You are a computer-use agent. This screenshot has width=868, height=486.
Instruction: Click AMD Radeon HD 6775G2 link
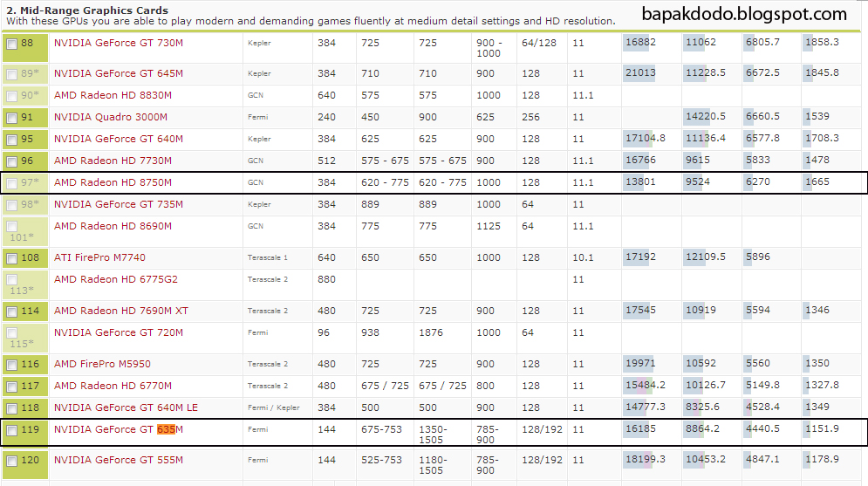click(116, 279)
